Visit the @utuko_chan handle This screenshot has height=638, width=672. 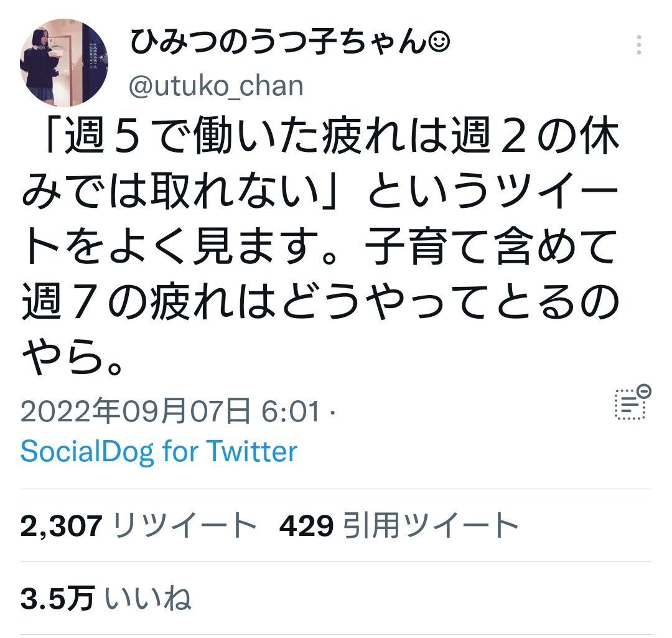(216, 86)
